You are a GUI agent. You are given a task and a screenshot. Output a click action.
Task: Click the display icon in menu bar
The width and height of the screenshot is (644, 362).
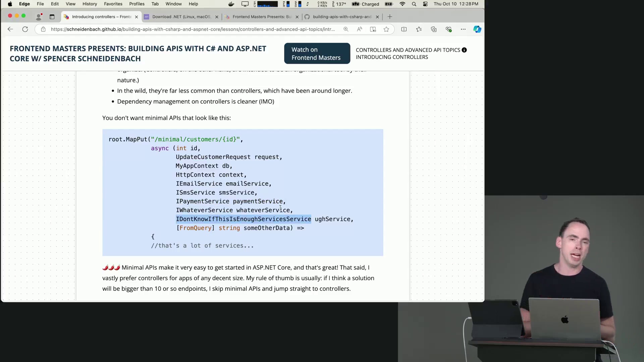(x=245, y=4)
